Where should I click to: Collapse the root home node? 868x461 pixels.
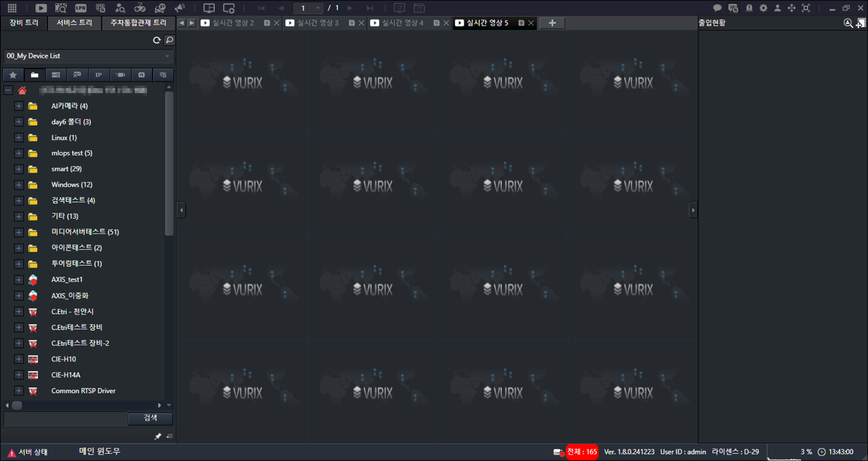coord(8,90)
